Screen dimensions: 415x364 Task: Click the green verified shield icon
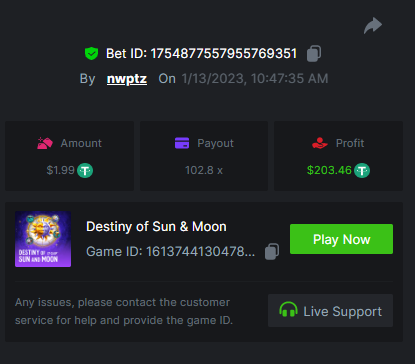[x=91, y=54]
